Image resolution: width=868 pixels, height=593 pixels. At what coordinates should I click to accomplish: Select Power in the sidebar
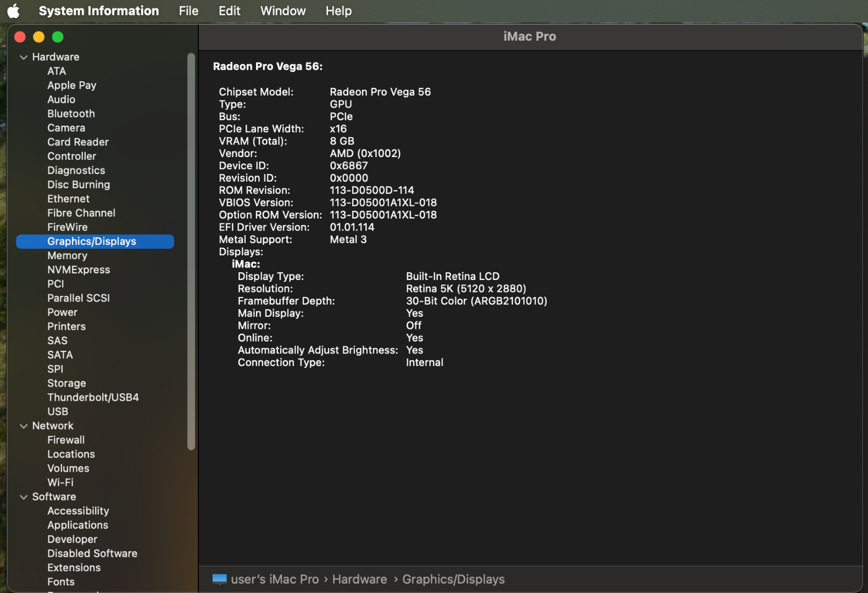pyautogui.click(x=62, y=312)
